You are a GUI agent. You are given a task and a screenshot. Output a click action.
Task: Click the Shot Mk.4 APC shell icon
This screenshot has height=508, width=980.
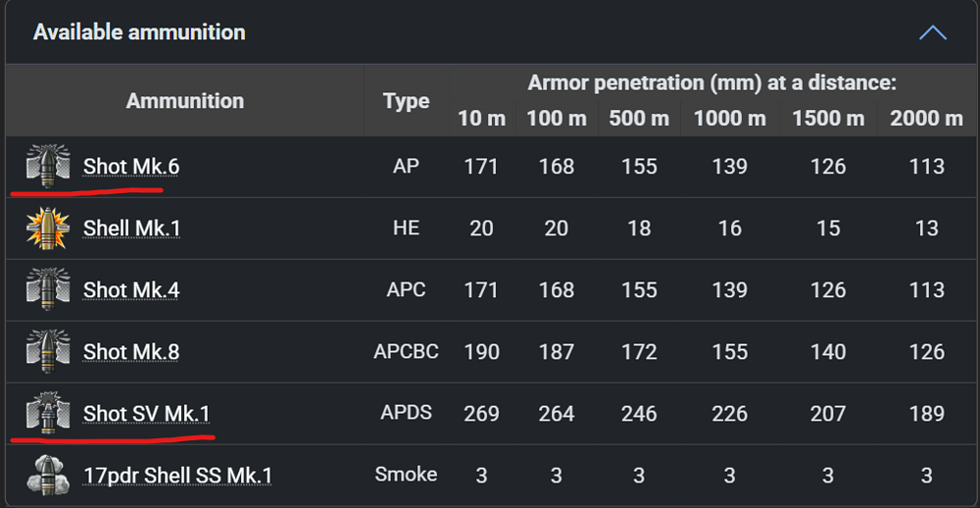click(48, 289)
